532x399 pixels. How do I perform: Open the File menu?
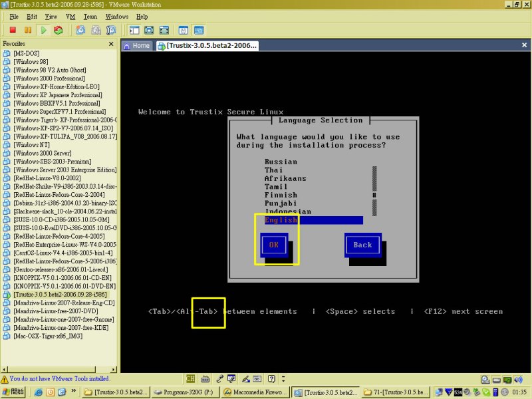click(14, 17)
